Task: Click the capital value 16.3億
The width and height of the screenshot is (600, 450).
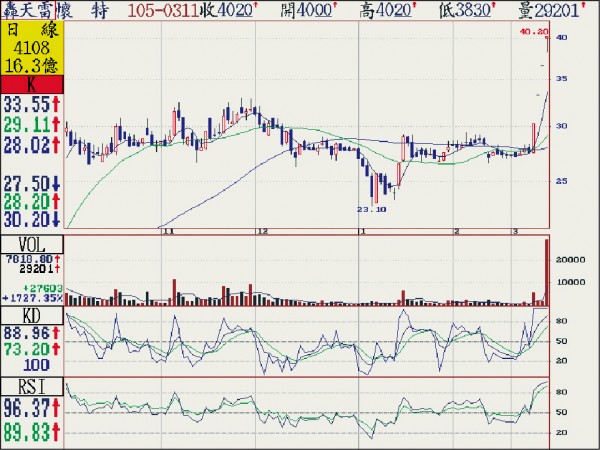Action: click(32, 65)
